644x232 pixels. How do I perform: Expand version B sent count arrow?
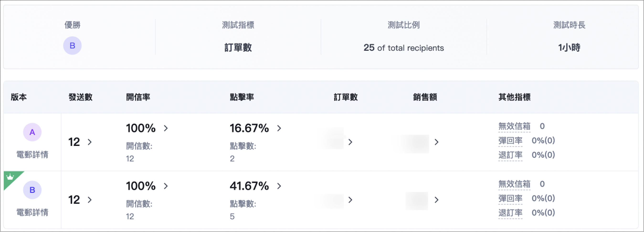click(90, 200)
